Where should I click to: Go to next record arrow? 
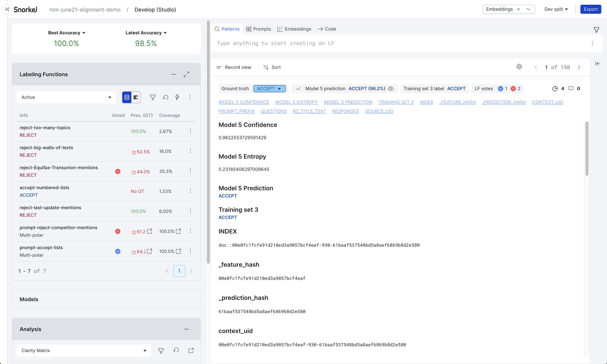point(579,68)
